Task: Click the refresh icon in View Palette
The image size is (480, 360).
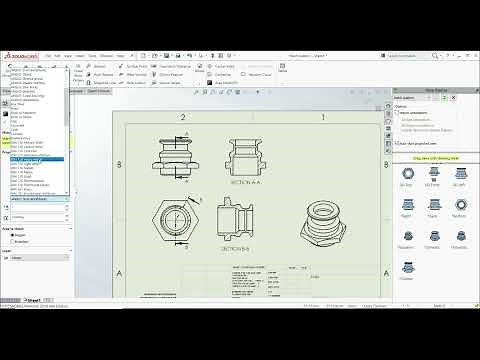Action: click(444, 98)
